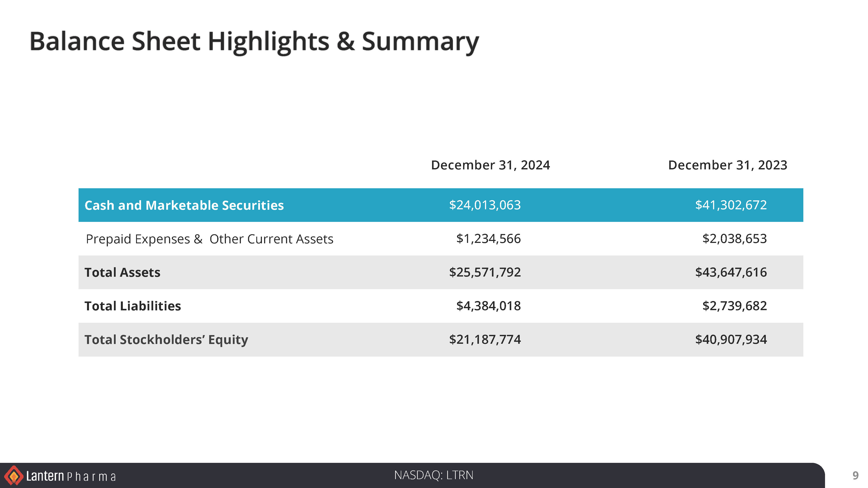Select the December 31, 2023 column header
868x488 pixels.
pyautogui.click(x=727, y=165)
